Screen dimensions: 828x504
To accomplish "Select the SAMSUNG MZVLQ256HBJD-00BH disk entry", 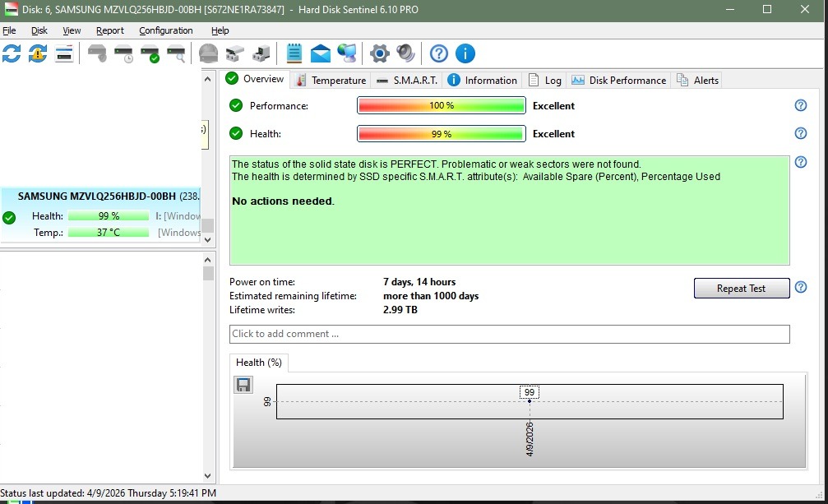I will 100,215.
